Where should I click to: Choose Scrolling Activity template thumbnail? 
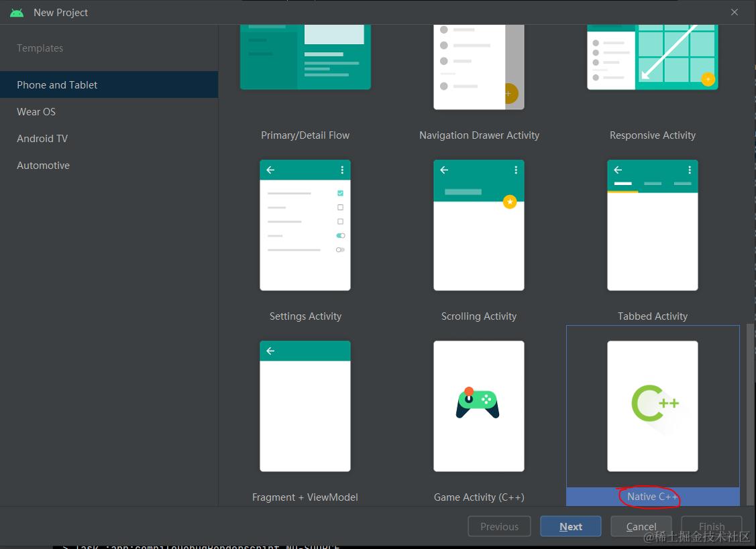pos(479,225)
